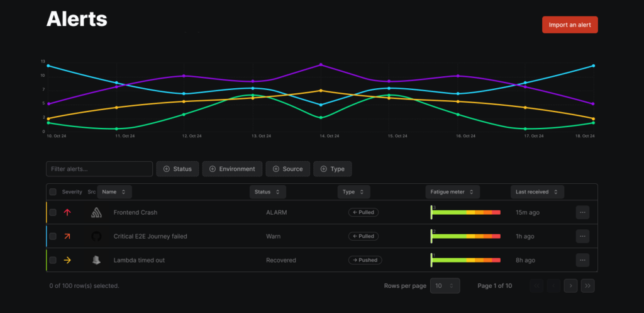Click the GitHub source icon for Critical E2E Journey
The width and height of the screenshot is (644, 313).
[96, 236]
